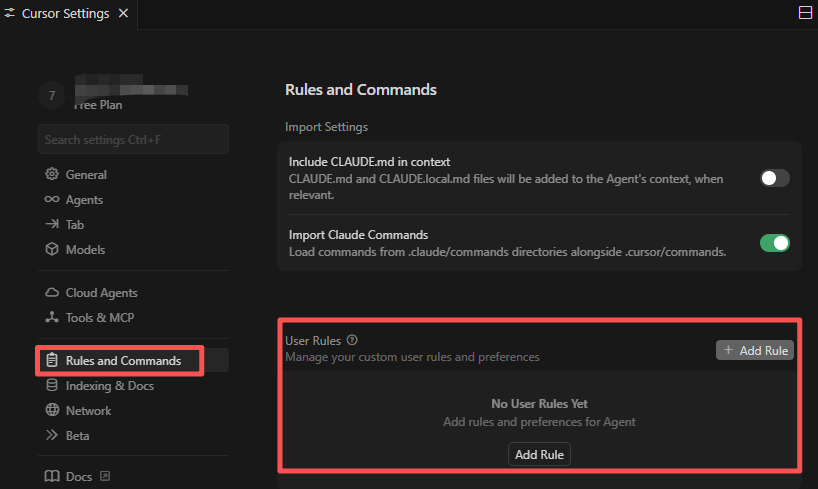818x489 pixels.
Task: Click the editor layout icon at top right
Action: (805, 13)
